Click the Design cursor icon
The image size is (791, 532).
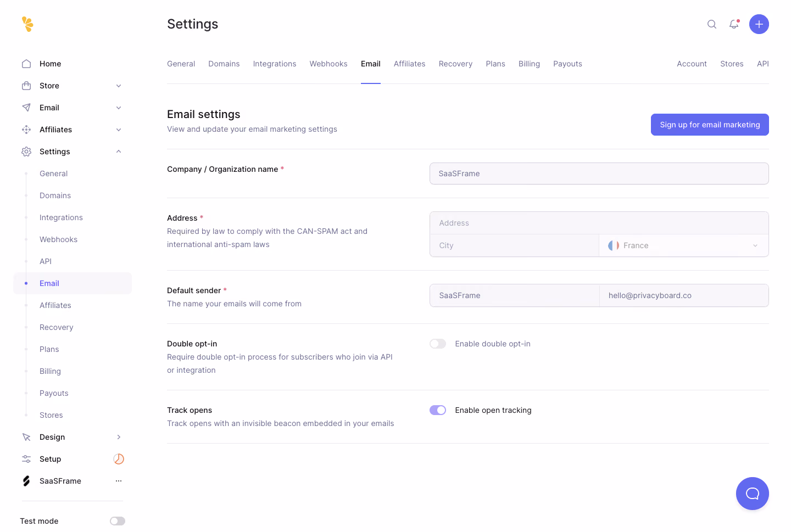point(26,437)
